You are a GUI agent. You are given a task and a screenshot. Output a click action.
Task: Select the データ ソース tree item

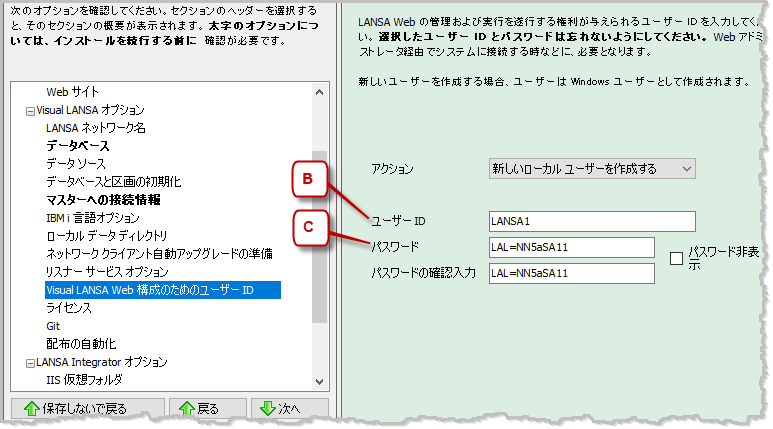pos(75,164)
